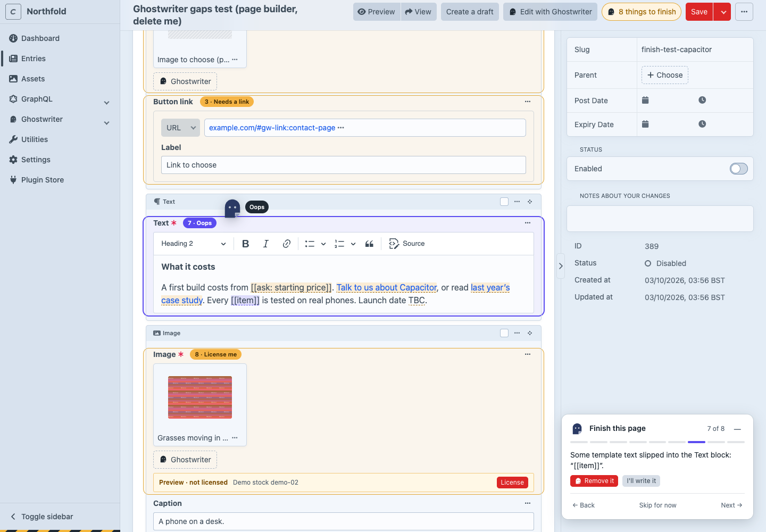Select the Text block checkbox

[504, 202]
